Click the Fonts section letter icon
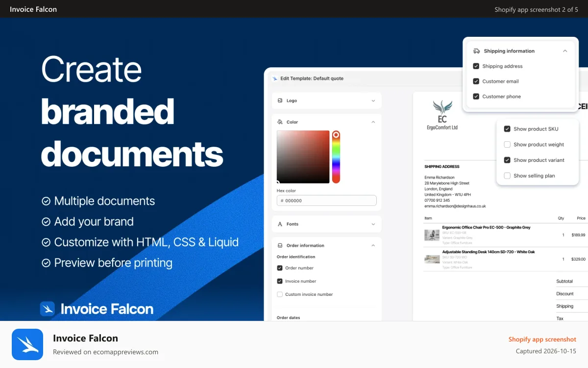Viewport: 588px width, 368px height. point(280,224)
